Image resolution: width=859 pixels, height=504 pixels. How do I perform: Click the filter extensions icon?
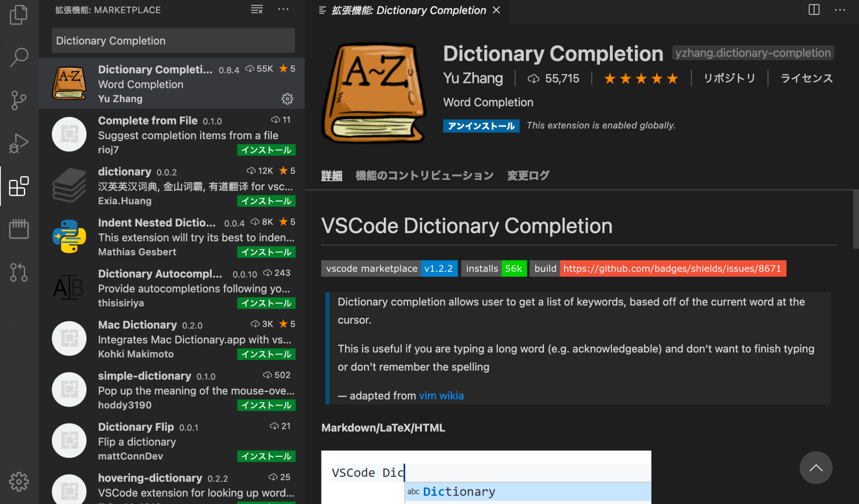256,9
